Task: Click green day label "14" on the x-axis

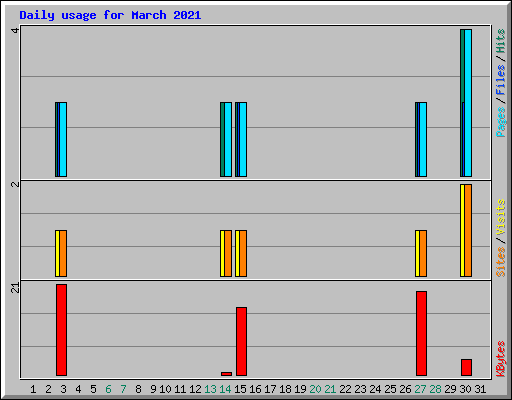Action: point(225,389)
